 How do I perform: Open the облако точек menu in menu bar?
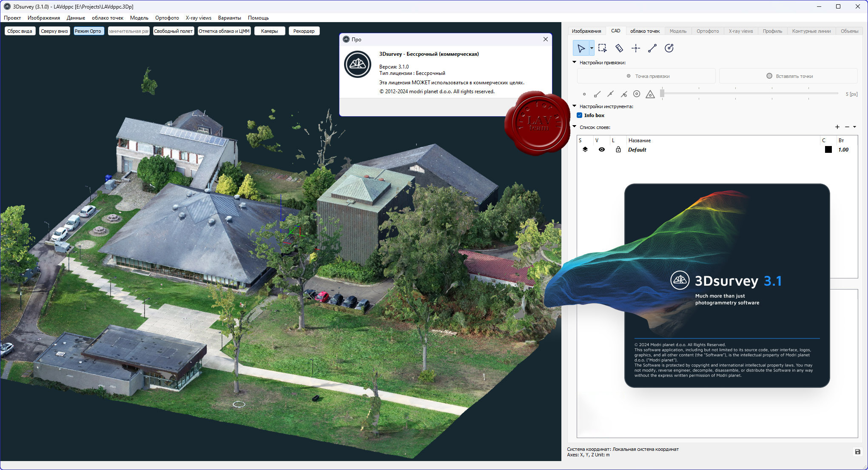[x=108, y=18]
